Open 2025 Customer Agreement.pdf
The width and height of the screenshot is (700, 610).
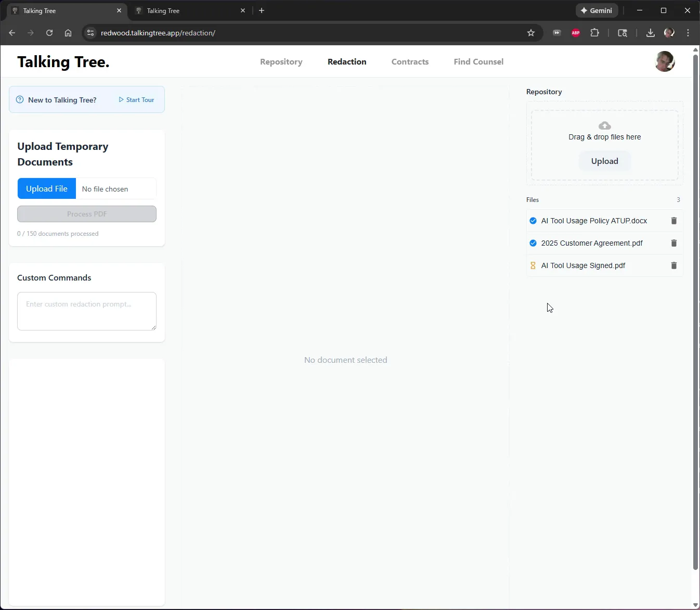pos(592,243)
